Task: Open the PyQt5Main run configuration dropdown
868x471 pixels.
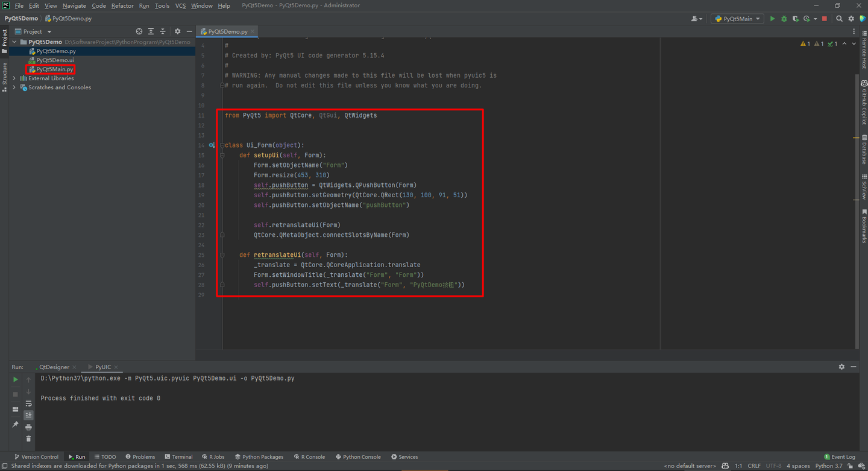Action: [x=738, y=19]
